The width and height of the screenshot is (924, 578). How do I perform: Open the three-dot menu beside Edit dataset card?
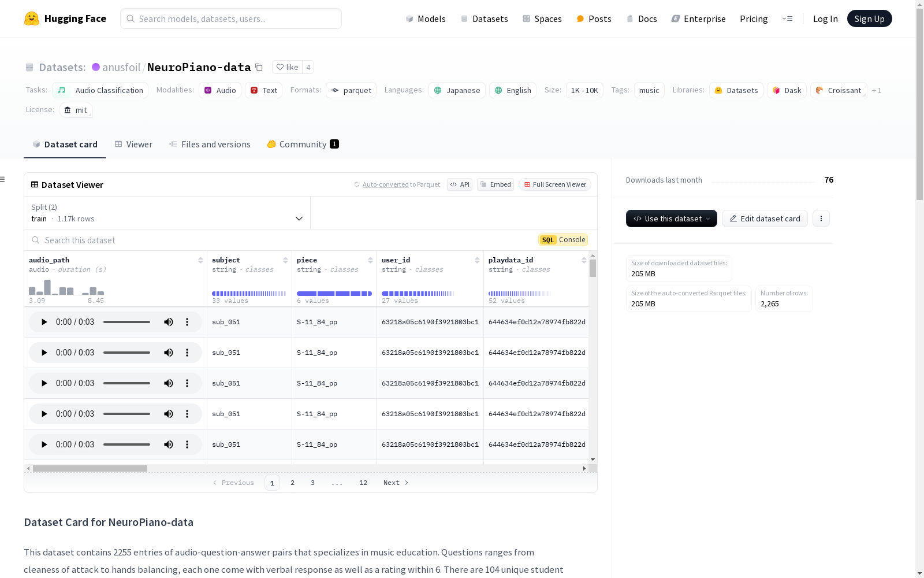tap(821, 218)
